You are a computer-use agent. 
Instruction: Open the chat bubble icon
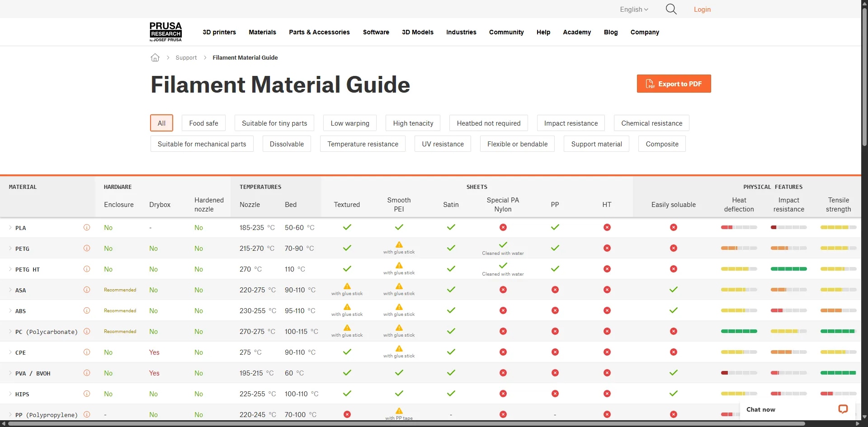point(843,409)
